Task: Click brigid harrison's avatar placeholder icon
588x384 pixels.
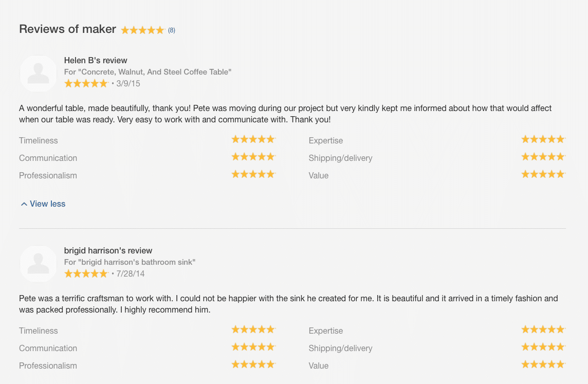Action: (x=38, y=264)
